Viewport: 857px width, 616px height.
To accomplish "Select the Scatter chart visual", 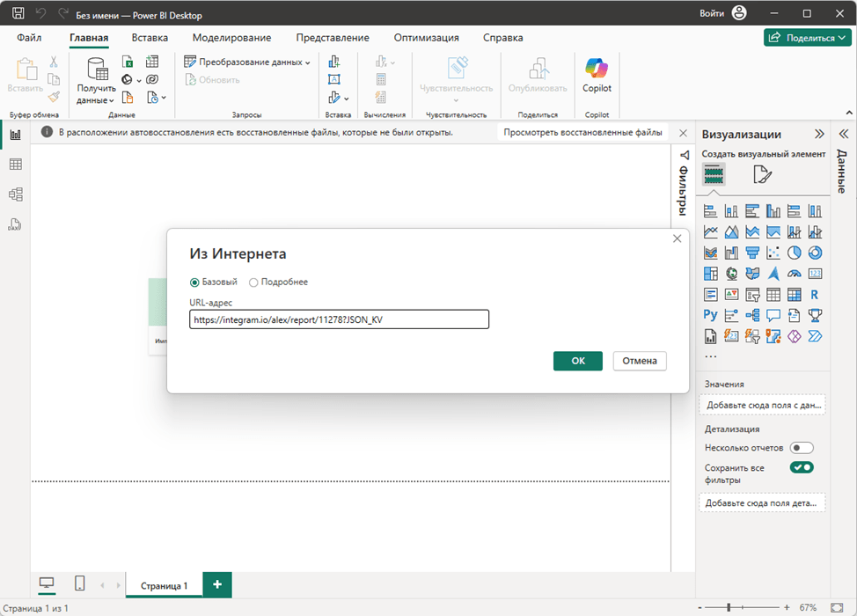I will tap(773, 253).
